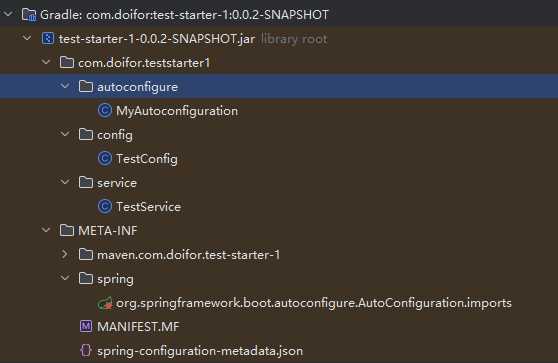This screenshot has width=558, height=363.
Task: Collapse the test-starter-1-0.0.2-SNAPSHOT.jar node
Action: pyautogui.click(x=27, y=38)
